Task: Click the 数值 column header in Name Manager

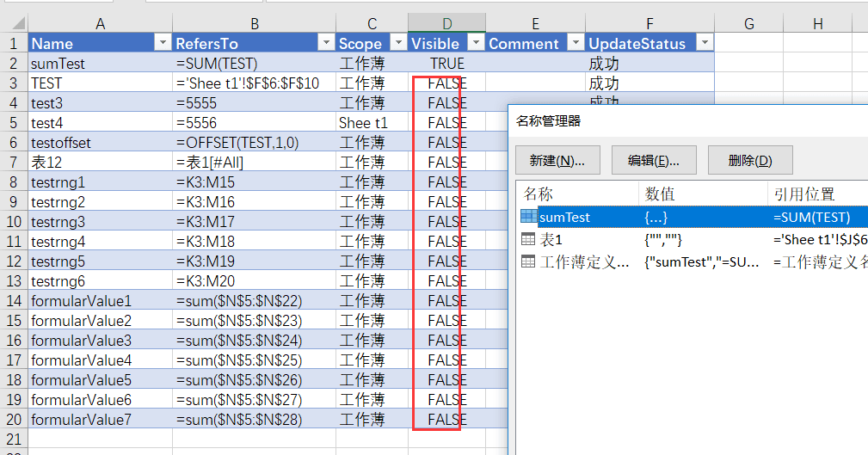Action: (x=703, y=194)
